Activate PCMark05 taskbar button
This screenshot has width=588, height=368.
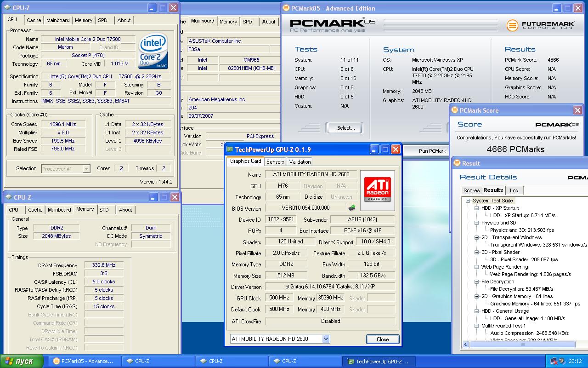coord(84,361)
